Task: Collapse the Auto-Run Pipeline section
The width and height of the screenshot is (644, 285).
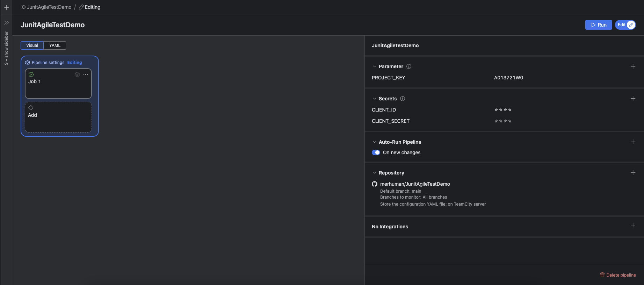Action: [375, 142]
